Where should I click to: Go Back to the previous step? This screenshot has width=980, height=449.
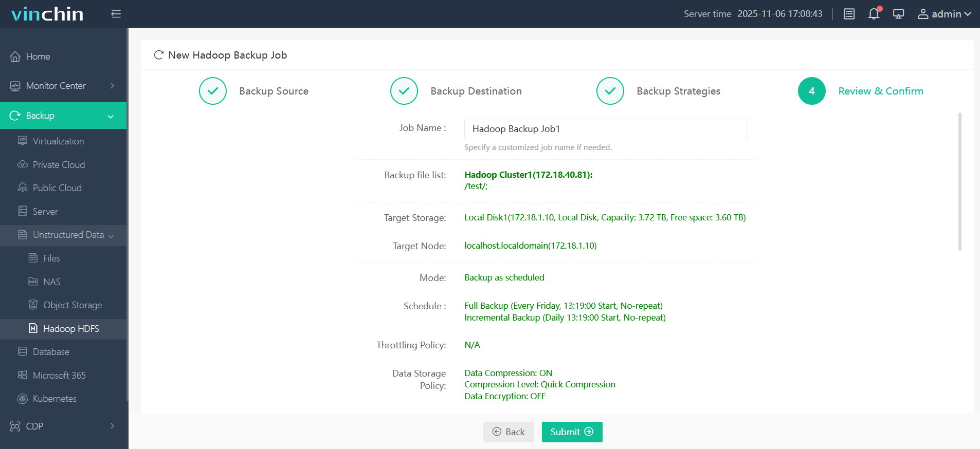click(508, 432)
